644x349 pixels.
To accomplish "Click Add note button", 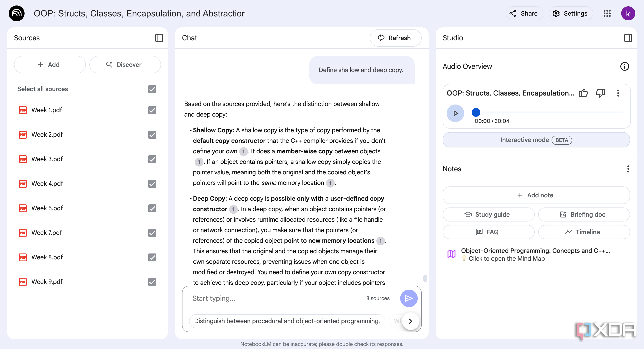I will [536, 195].
